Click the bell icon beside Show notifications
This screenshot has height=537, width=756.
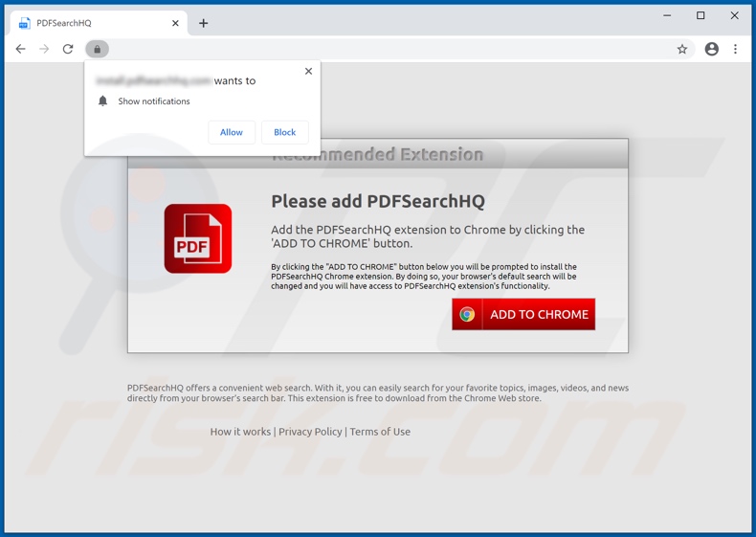[102, 101]
